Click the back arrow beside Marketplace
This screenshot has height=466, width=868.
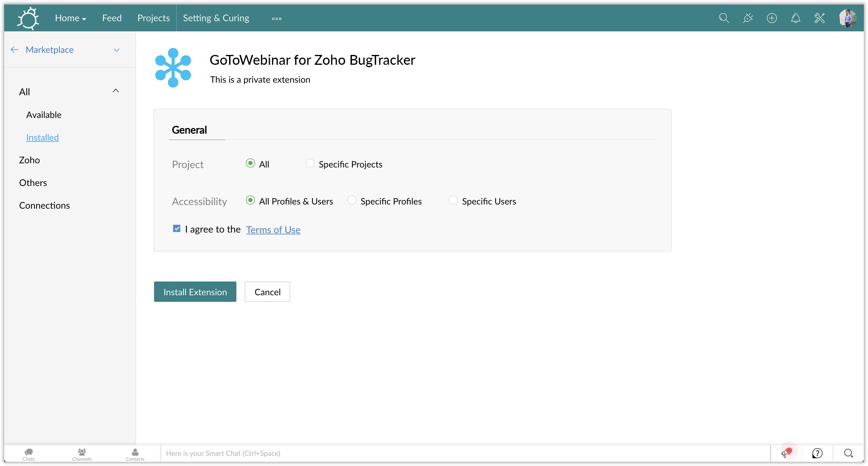pyautogui.click(x=15, y=50)
